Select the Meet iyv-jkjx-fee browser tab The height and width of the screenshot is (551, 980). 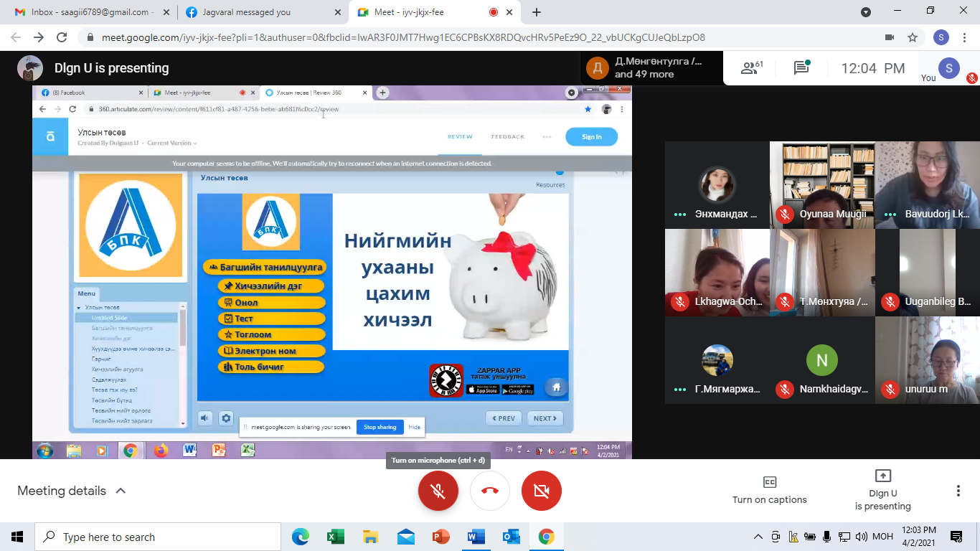coord(435,12)
